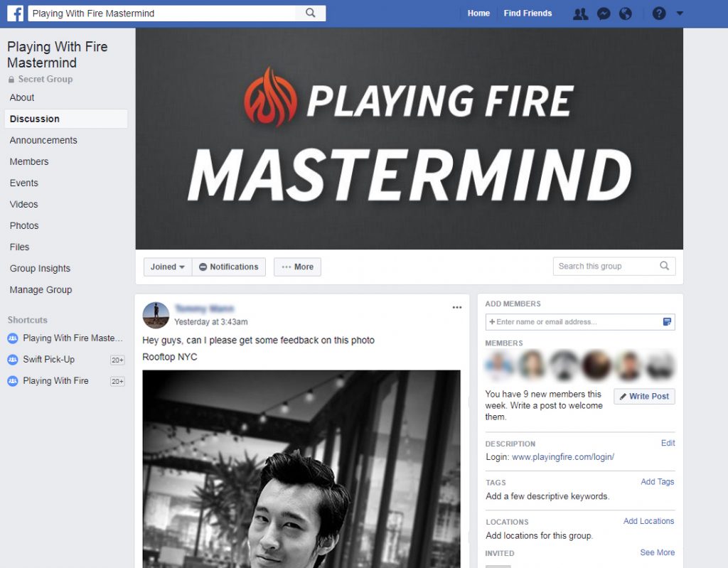Screen dimensions: 728x568
Task: Go to the Home link
Action: 478,14
